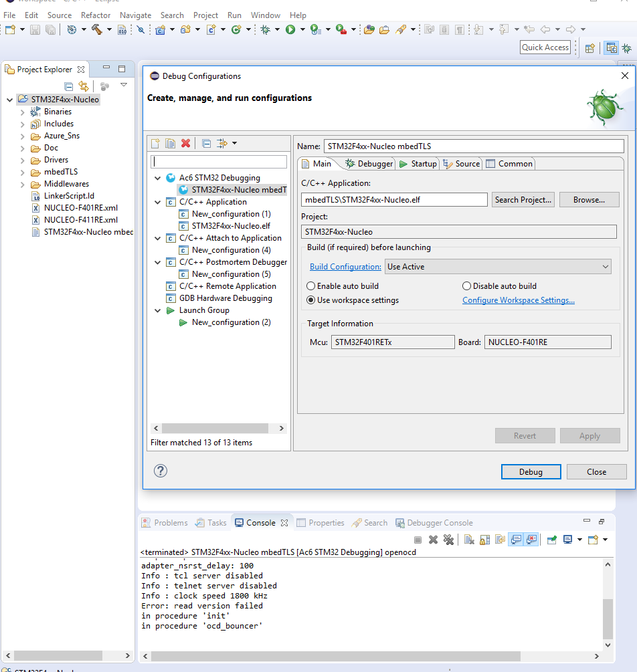Open the Refactor menu
637x672 pixels.
(96, 15)
